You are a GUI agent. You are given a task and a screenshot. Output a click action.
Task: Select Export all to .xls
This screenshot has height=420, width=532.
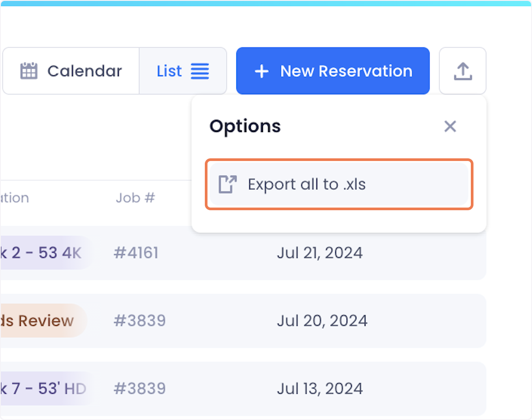pos(339,184)
